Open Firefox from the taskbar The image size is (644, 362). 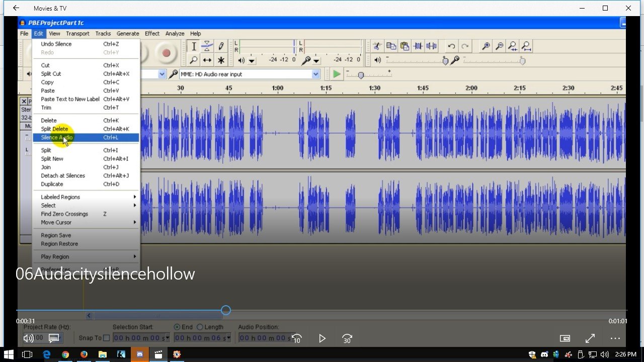pyautogui.click(x=84, y=354)
